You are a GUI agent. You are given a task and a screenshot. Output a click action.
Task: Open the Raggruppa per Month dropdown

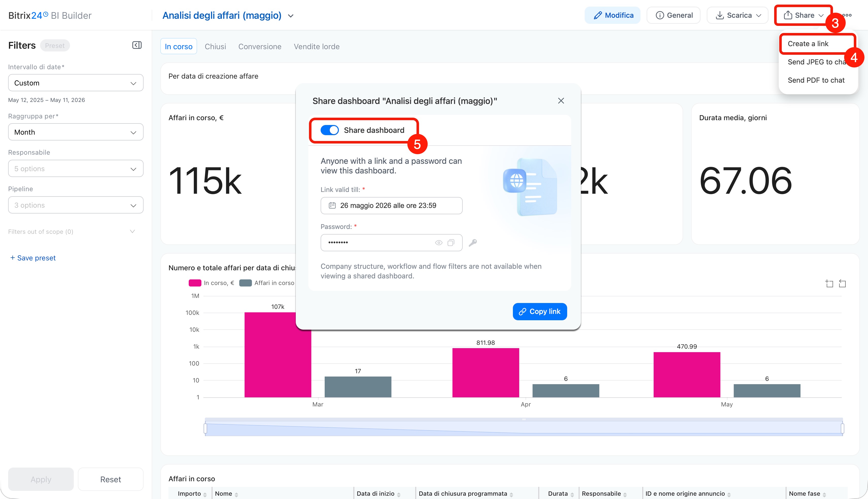(x=76, y=132)
